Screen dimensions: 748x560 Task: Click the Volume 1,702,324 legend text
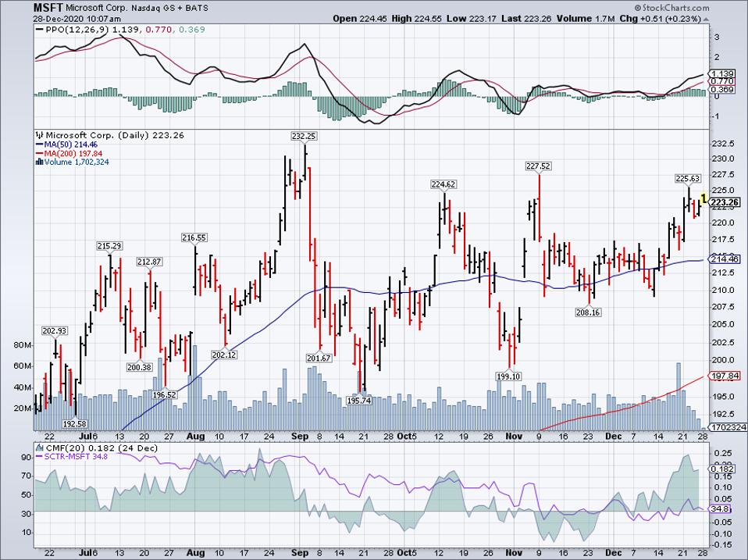coord(77,162)
